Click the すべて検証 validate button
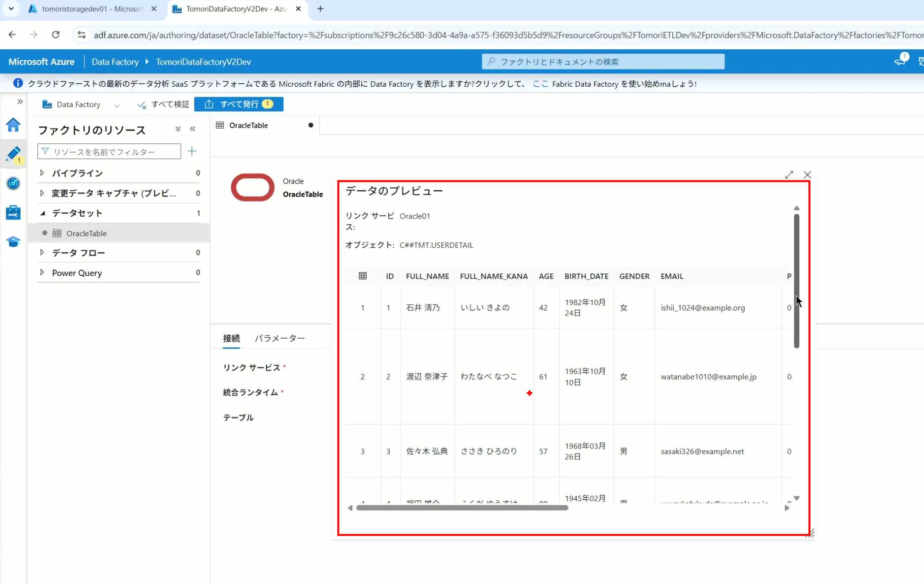The width and height of the screenshot is (924, 584). pos(163,104)
